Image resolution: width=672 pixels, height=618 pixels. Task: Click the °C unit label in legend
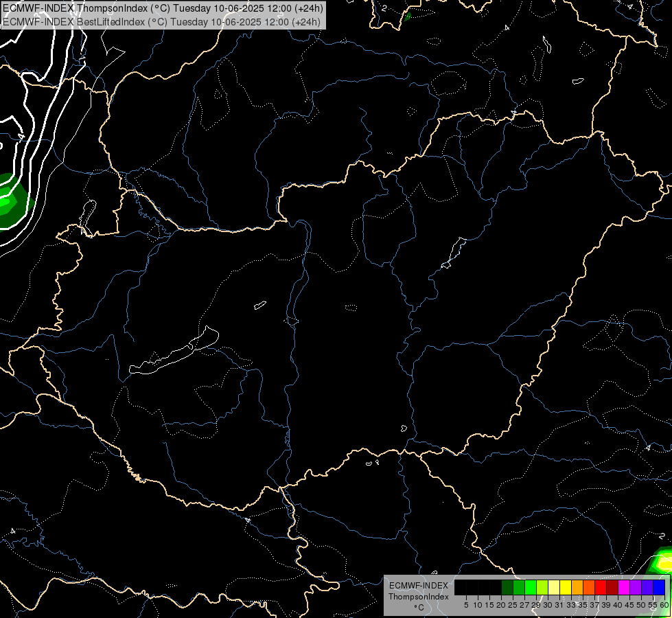[x=419, y=608]
